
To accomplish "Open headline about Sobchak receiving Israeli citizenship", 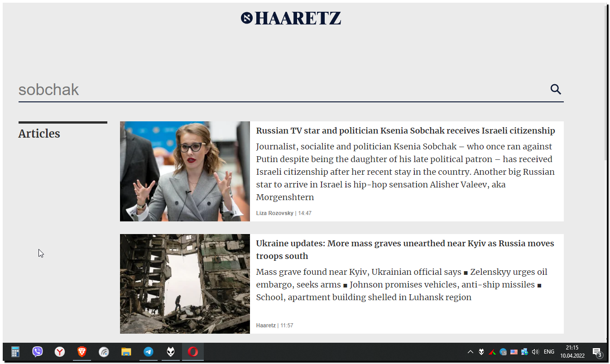I will pyautogui.click(x=405, y=131).
